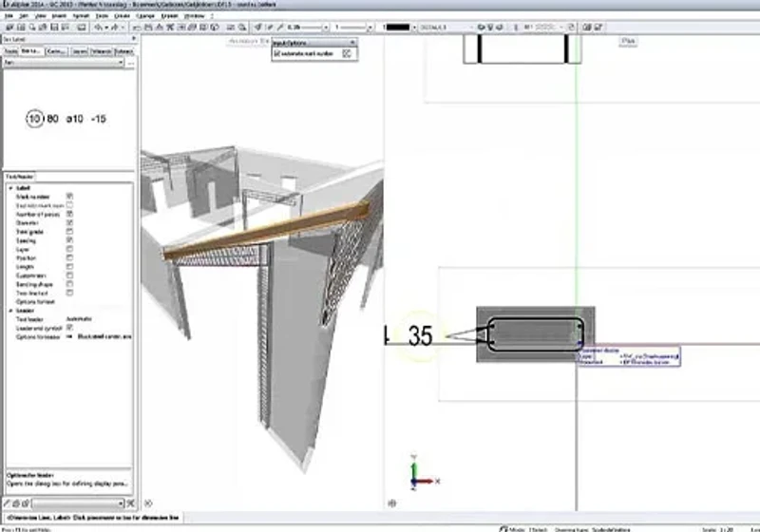This screenshot has height=532, width=760.
Task: Click the save diskette icon in toolbar
Action: point(54,28)
